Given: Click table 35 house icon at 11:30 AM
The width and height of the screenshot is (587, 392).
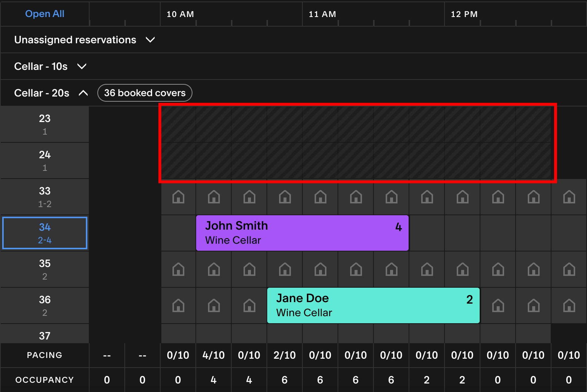Looking at the screenshot, I should (x=392, y=269).
